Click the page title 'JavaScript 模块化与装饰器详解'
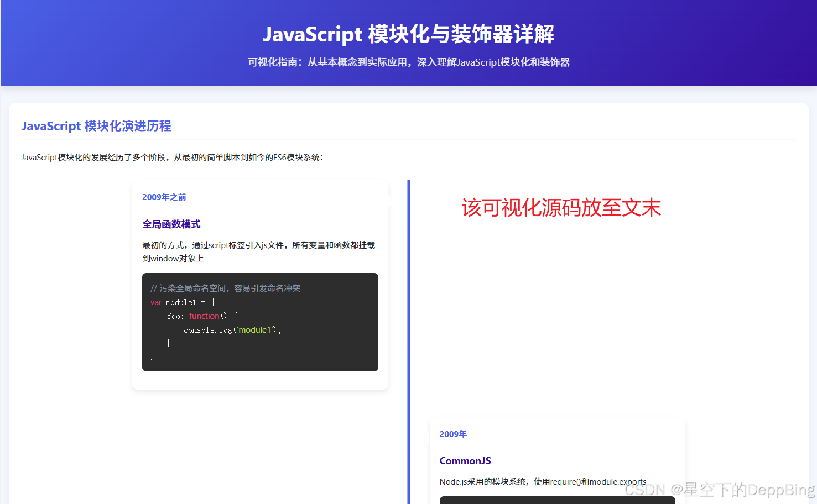Screen dimensions: 817x504 pyautogui.click(x=408, y=34)
